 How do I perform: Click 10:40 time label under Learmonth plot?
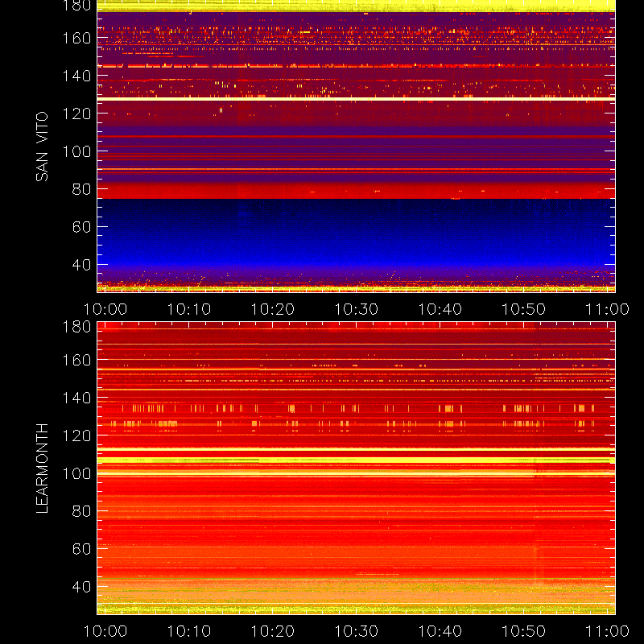(x=440, y=631)
